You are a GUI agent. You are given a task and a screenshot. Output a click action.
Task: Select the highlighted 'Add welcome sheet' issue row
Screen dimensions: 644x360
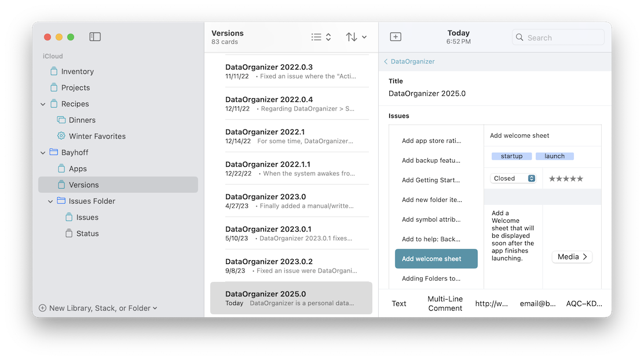(x=436, y=259)
